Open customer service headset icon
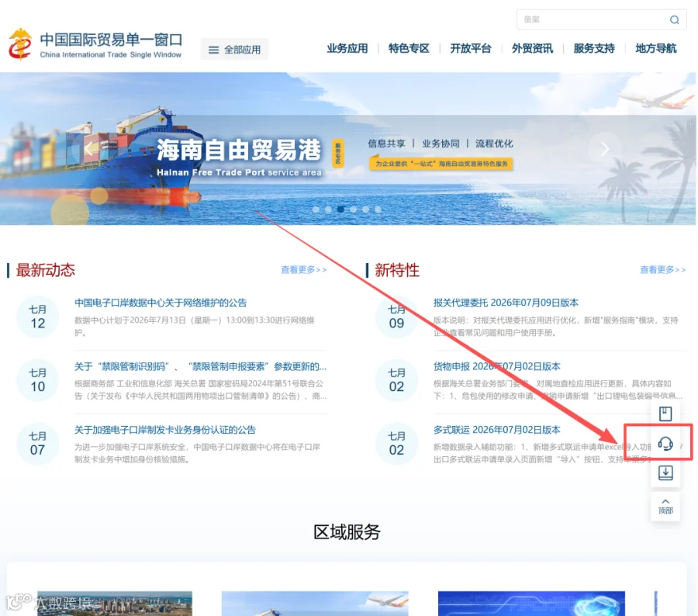Screen dimensions: 698x616 (x=665, y=443)
